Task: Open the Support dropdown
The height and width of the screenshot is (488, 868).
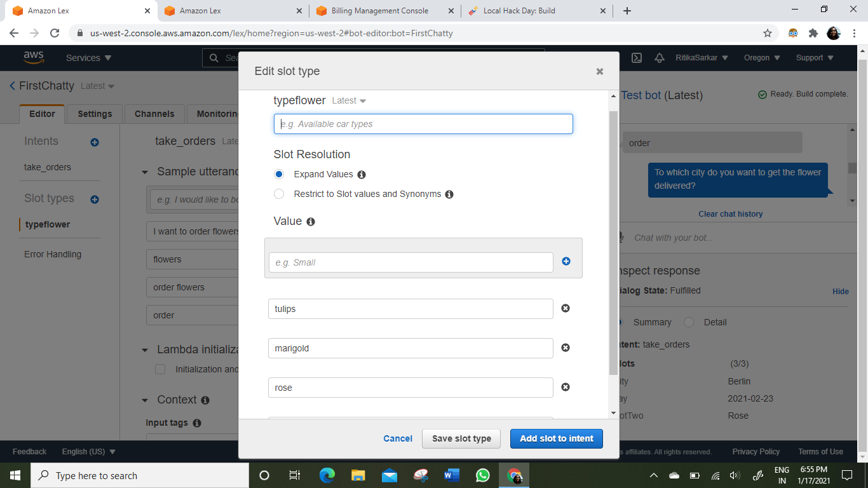Action: point(814,58)
